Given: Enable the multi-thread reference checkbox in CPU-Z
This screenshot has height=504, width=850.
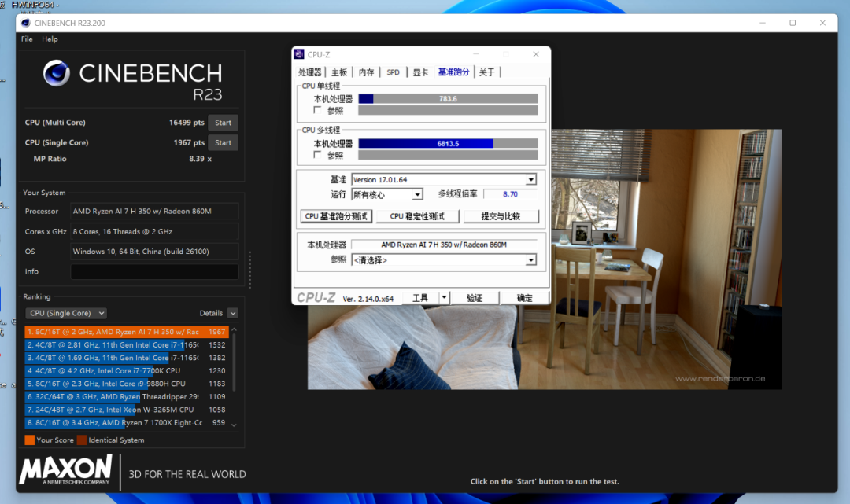Looking at the screenshot, I should click(318, 154).
